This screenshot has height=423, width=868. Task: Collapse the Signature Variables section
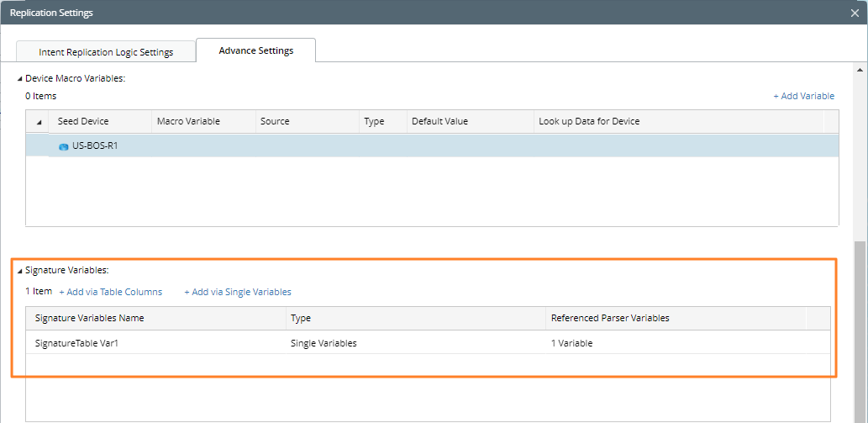(20, 271)
